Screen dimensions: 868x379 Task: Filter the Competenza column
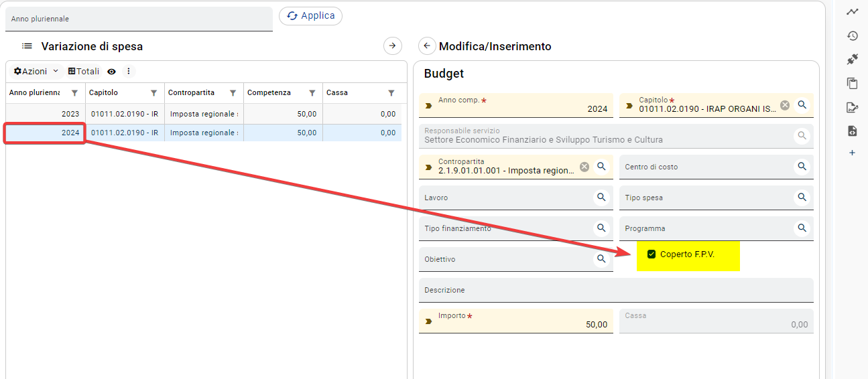312,93
